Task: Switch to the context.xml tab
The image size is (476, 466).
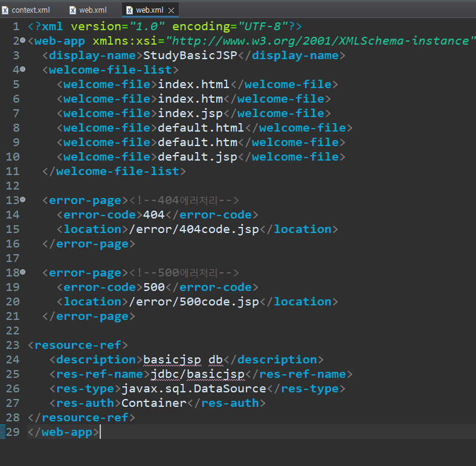Action: 27,10
